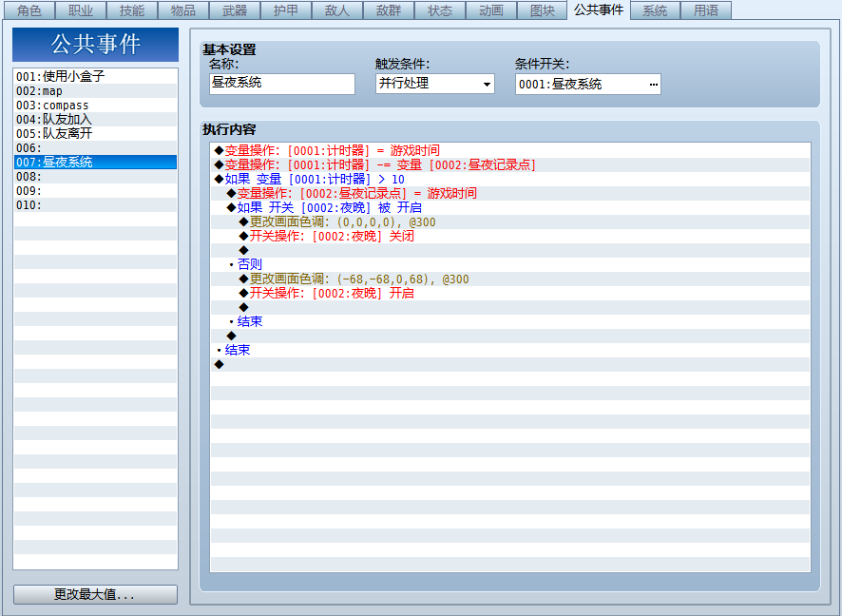This screenshot has height=616, width=842.
Task: Select common event 004:队友加入
Action: click(96, 119)
